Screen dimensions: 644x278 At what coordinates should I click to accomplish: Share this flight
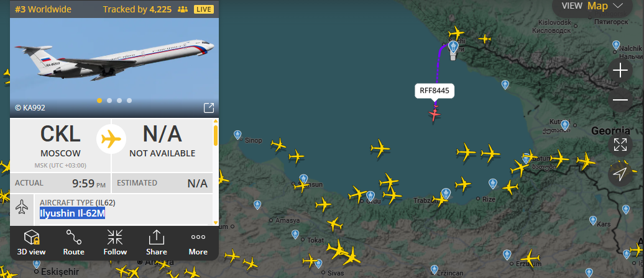click(x=157, y=243)
